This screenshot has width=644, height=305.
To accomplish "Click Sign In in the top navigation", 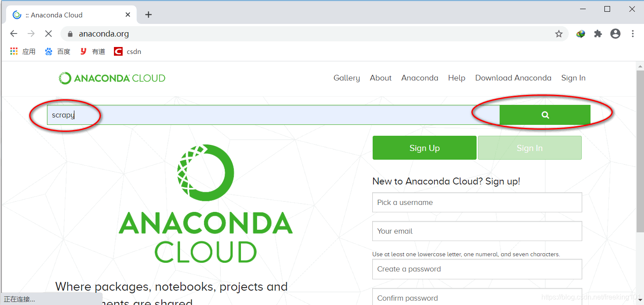I will point(573,78).
